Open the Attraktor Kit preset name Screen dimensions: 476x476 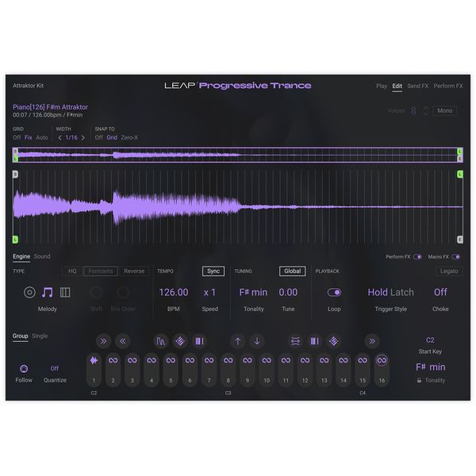click(x=28, y=86)
